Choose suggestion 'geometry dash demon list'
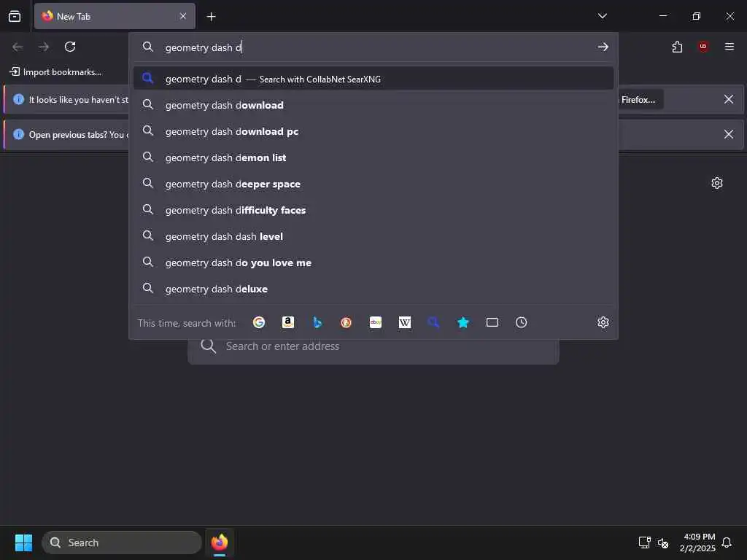Image resolution: width=747 pixels, height=560 pixels. pyautogui.click(x=373, y=157)
